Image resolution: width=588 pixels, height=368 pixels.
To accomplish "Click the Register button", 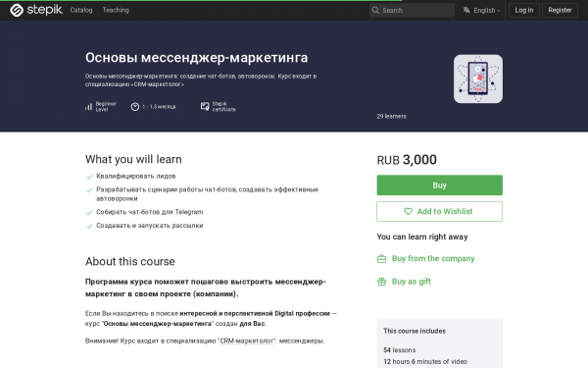I will (x=560, y=10).
